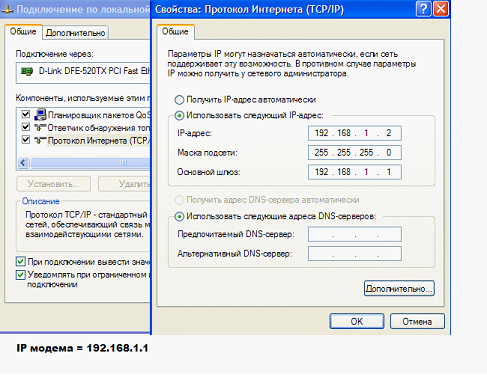This screenshot has height=386, width=487.
Task: Click the Предпочитаемый DNS-сервер input field
Action: pos(355,234)
